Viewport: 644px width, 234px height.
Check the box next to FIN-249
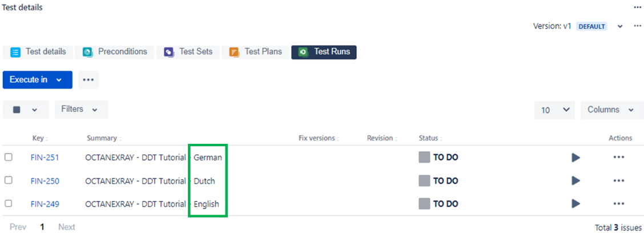(x=8, y=203)
